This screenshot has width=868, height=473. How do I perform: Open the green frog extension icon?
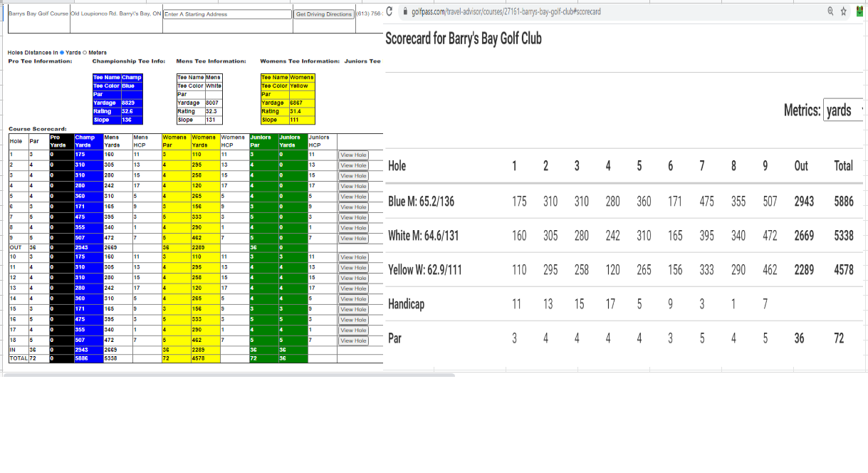(859, 11)
